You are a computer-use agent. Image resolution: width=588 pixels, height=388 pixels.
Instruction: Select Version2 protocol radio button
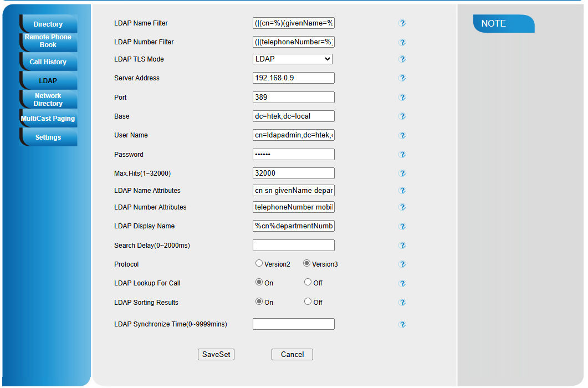point(259,264)
